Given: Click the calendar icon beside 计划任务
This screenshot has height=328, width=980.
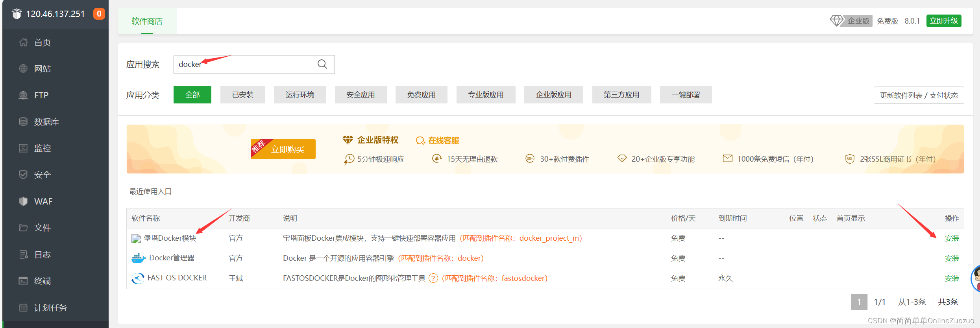Looking at the screenshot, I should coord(23,307).
